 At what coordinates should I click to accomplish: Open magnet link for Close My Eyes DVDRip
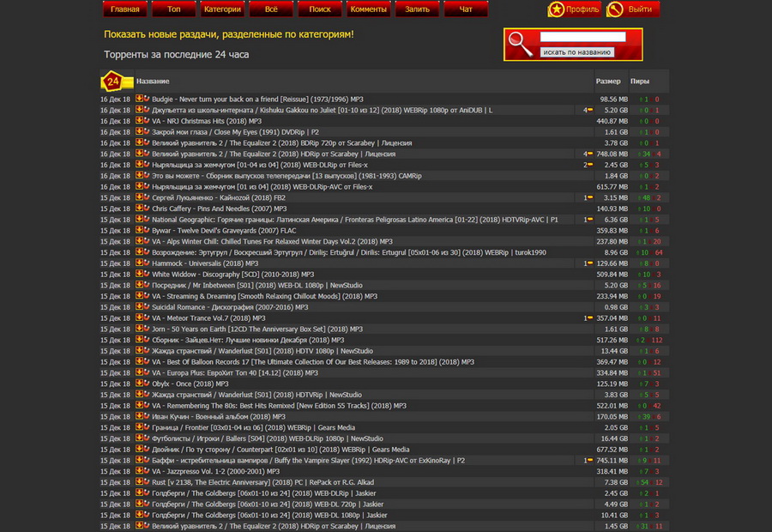coord(146,131)
